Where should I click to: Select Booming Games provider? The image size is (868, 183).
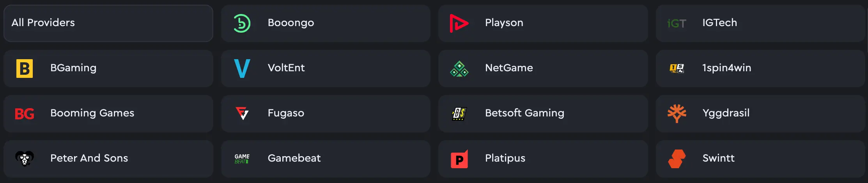point(108,114)
